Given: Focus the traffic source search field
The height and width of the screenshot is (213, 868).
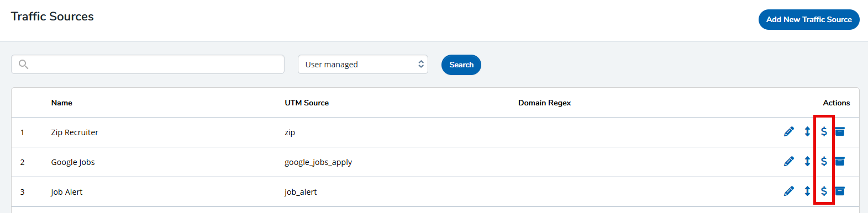Looking at the screenshot, I should click(x=148, y=65).
